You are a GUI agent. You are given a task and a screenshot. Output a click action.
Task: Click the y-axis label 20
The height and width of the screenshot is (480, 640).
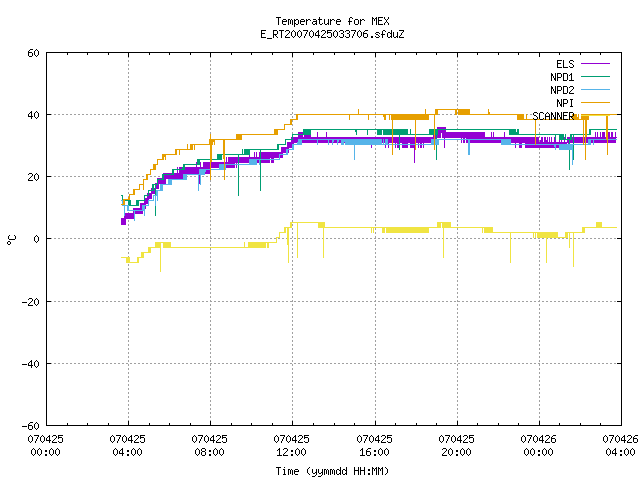pos(33,177)
